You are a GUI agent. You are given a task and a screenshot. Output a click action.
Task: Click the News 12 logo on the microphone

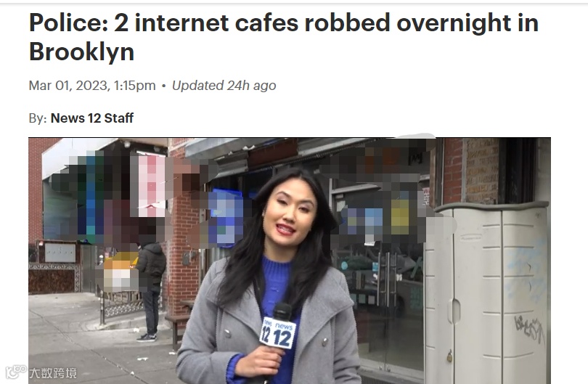pos(278,332)
